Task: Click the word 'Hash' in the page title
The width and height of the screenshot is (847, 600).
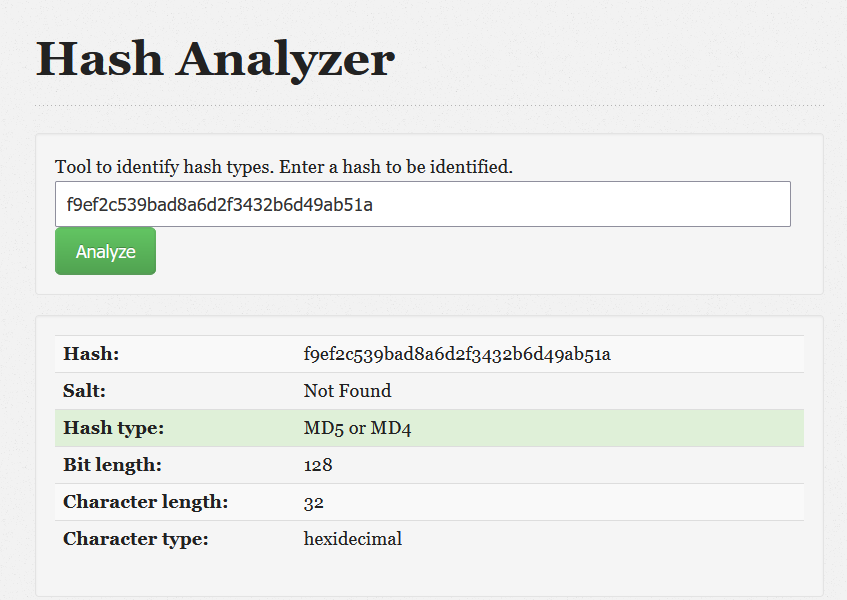Action: (100, 59)
